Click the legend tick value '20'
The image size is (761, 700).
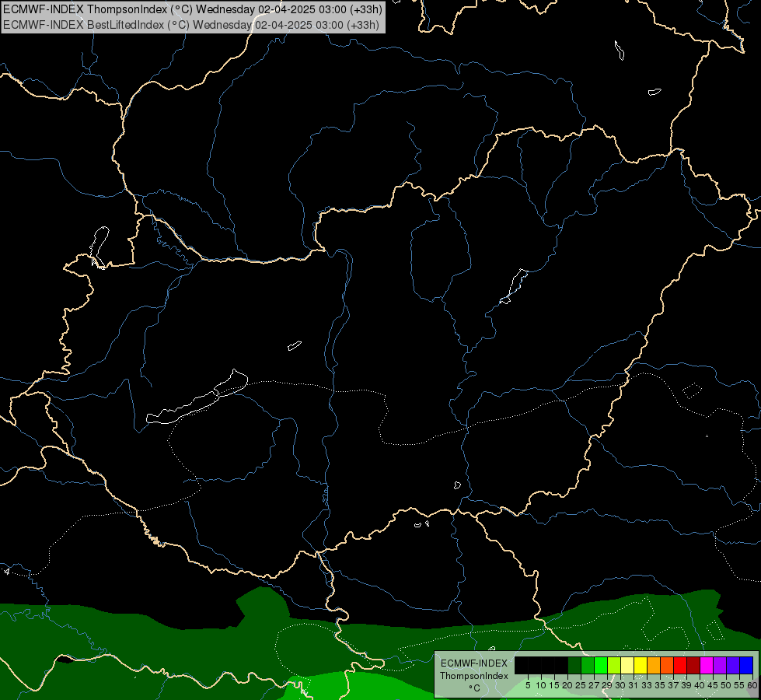click(x=567, y=685)
